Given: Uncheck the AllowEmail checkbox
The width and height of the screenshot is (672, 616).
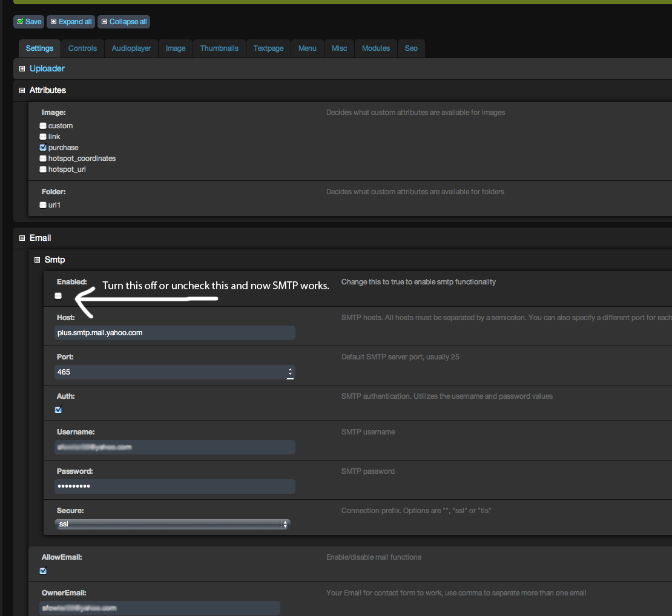Looking at the screenshot, I should click(43, 571).
